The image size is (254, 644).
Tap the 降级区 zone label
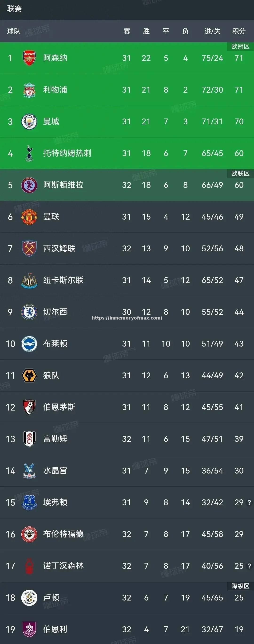click(x=240, y=586)
